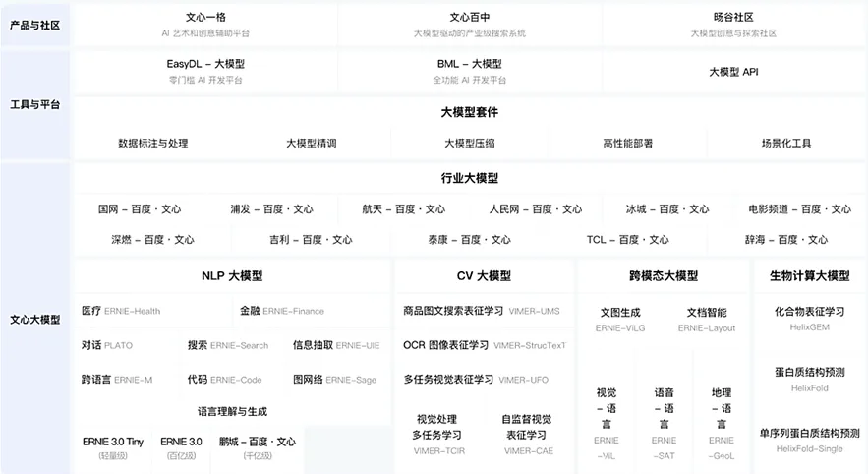The width and height of the screenshot is (868, 474).
Task: Select ERNIE 3.0 (百亿级) model
Action: coord(181,448)
